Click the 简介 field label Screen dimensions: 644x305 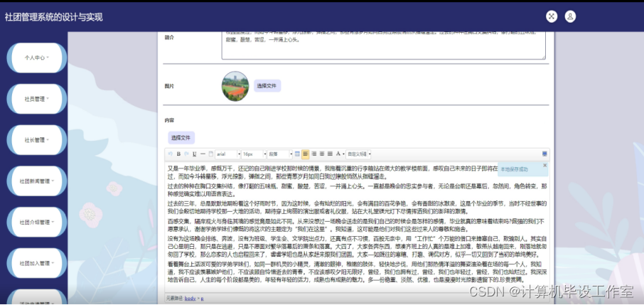169,37
